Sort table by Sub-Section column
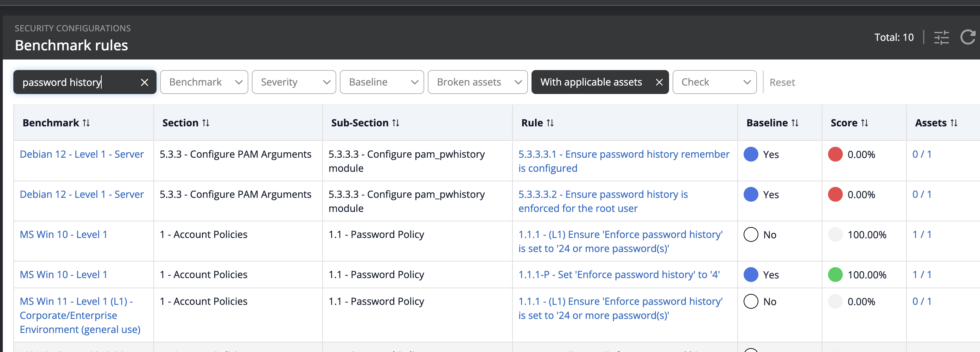 coord(396,123)
